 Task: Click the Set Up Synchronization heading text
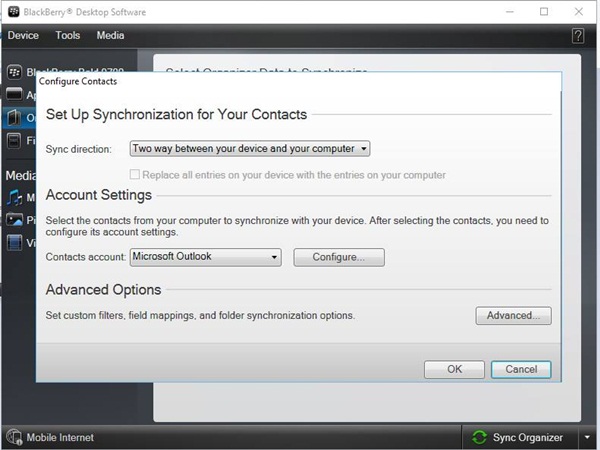coord(176,114)
